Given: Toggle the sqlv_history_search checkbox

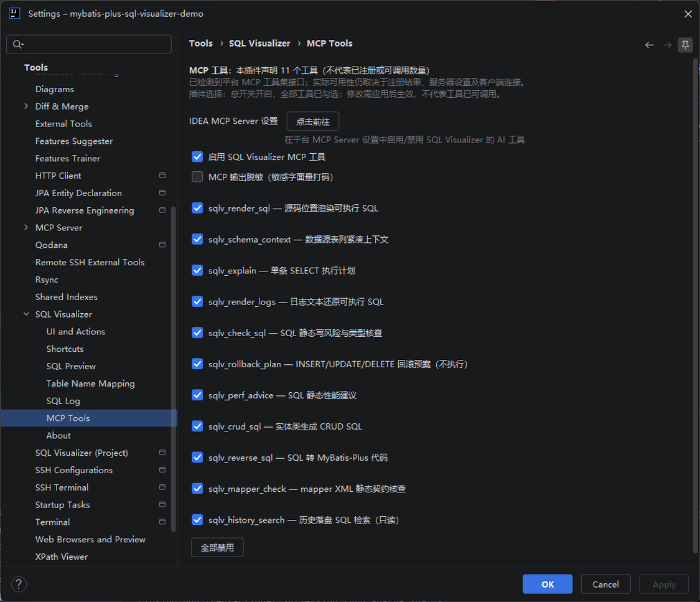Looking at the screenshot, I should pyautogui.click(x=197, y=520).
